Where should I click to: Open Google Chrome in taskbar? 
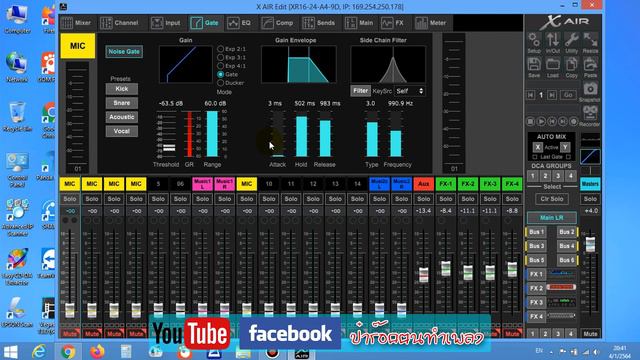[68, 351]
